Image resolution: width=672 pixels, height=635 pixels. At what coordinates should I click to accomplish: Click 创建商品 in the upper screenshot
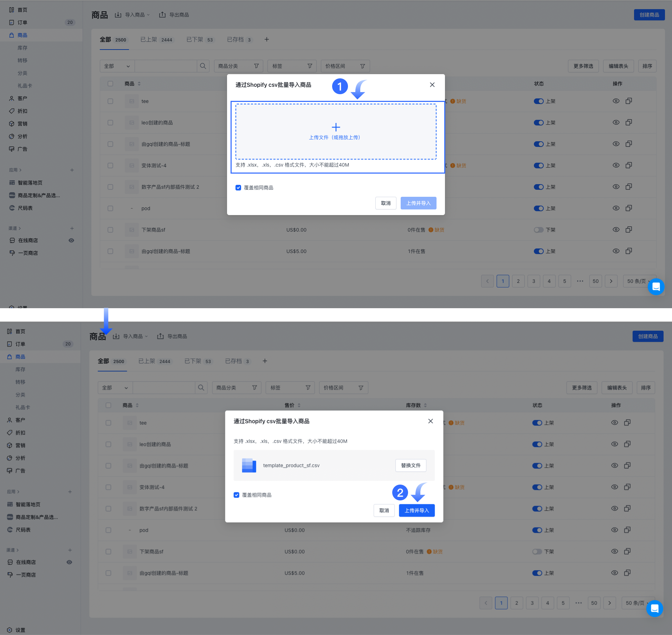tap(650, 15)
